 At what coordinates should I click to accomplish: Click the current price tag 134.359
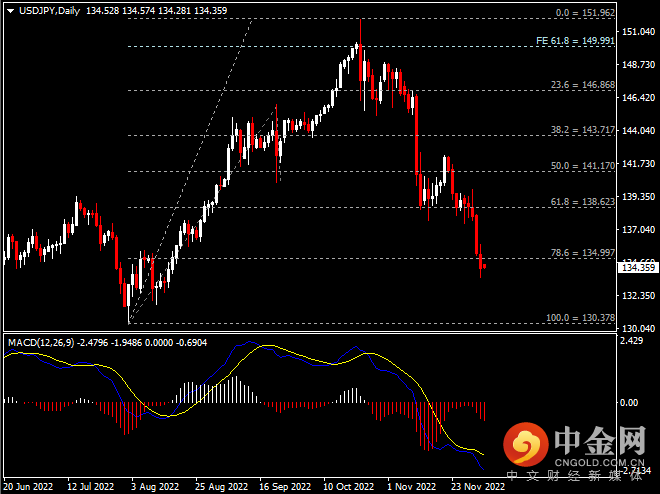click(x=638, y=267)
